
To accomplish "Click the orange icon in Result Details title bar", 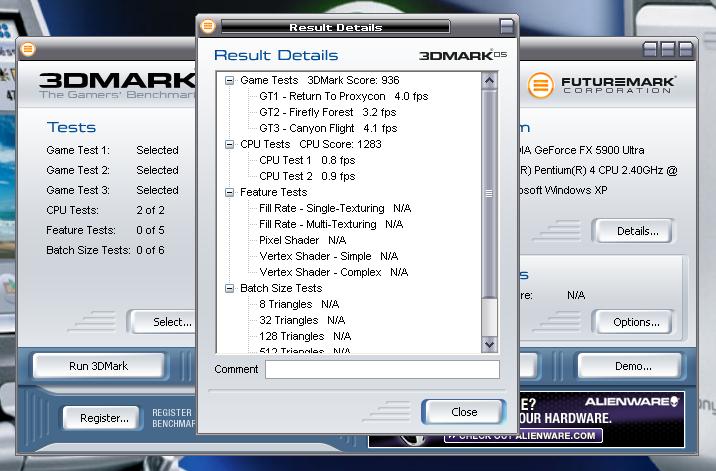I will (x=208, y=27).
